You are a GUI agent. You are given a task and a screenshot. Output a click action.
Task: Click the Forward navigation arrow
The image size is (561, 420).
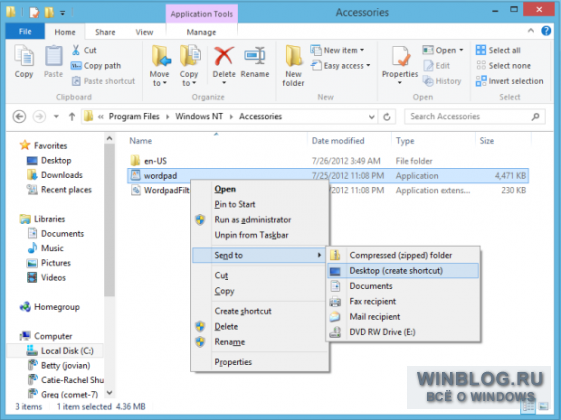(x=39, y=117)
